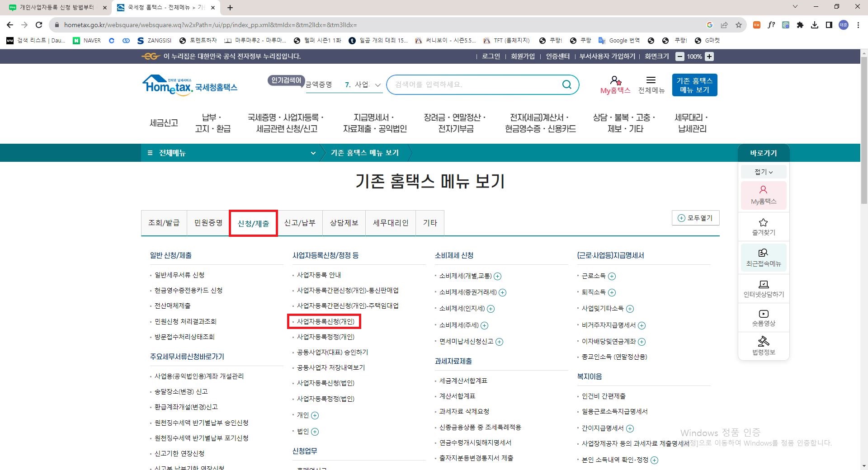
Task: Open 최근접속메뉴 in sidebar
Action: click(x=764, y=258)
